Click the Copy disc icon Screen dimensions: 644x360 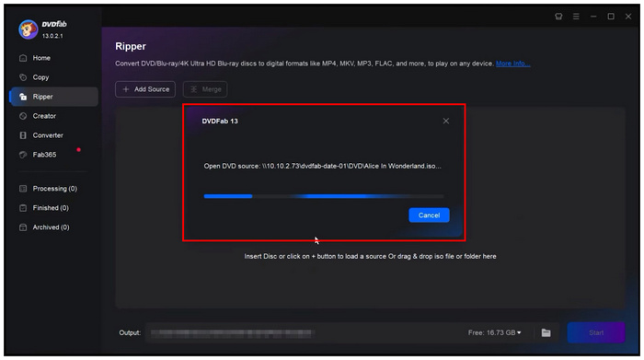(23, 77)
